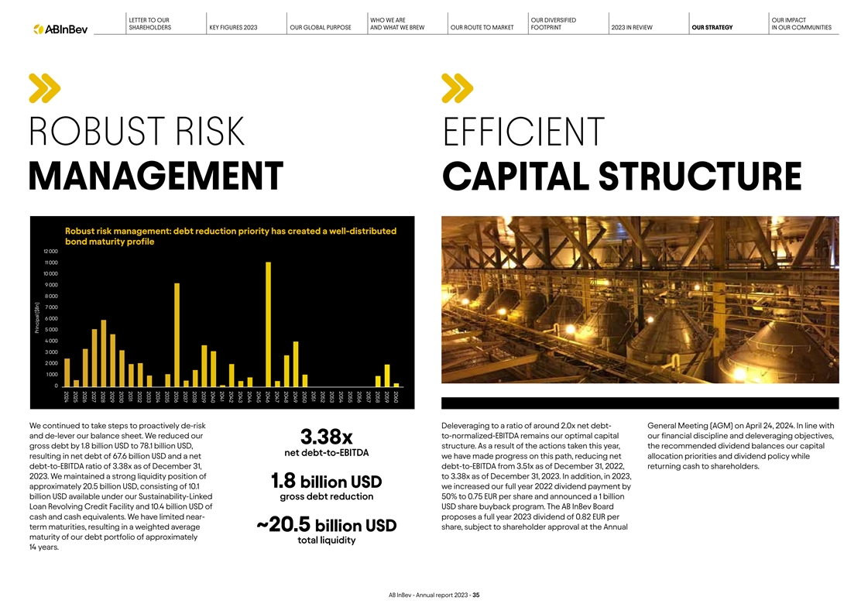This screenshot has width=868, height=614.
Task: Select Our Route to Market tab
Action: (x=481, y=28)
